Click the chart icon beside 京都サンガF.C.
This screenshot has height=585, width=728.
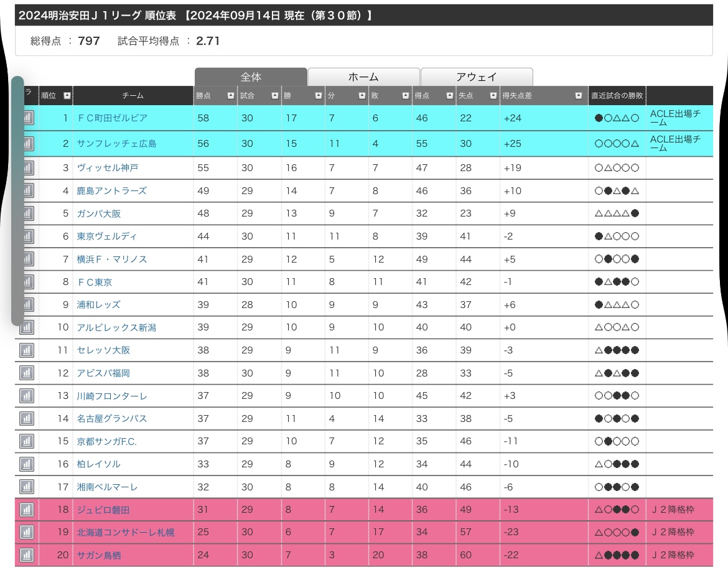coord(26,441)
